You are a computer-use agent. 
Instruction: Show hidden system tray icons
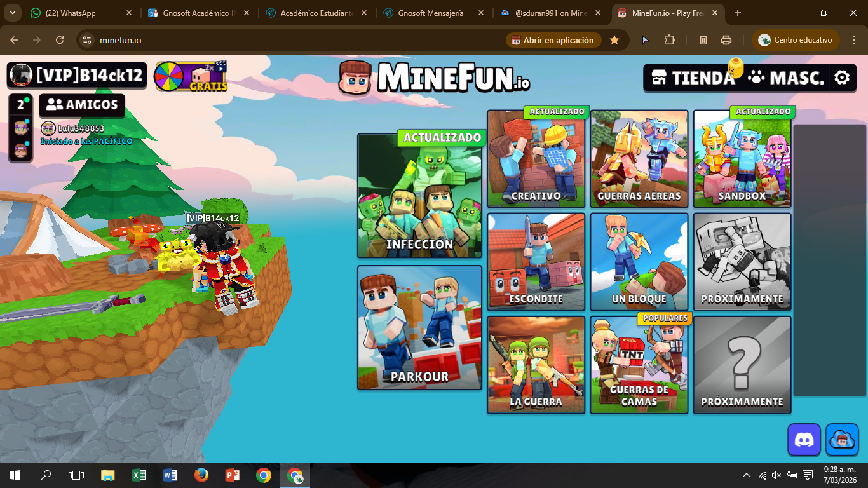click(747, 475)
